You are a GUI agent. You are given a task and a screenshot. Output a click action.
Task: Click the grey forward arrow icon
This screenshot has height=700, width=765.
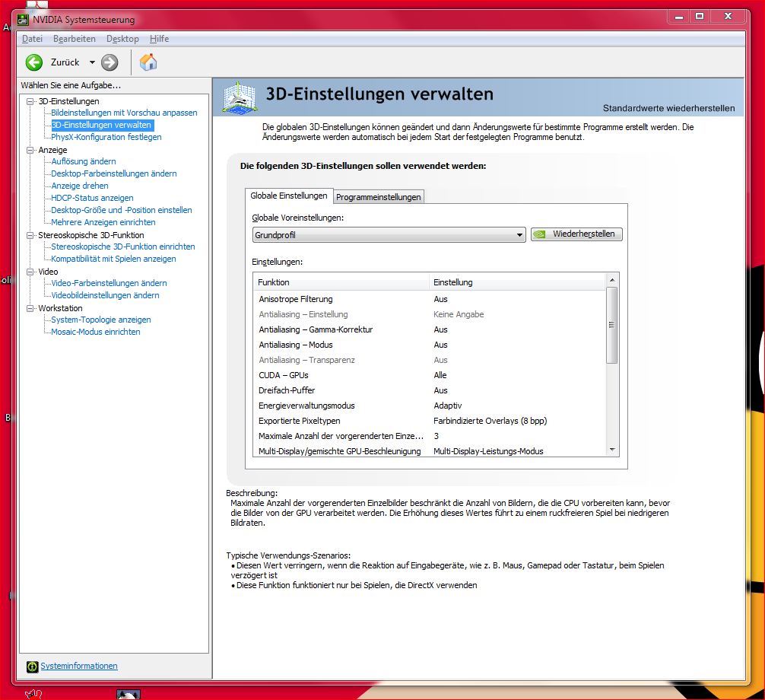[x=110, y=62]
